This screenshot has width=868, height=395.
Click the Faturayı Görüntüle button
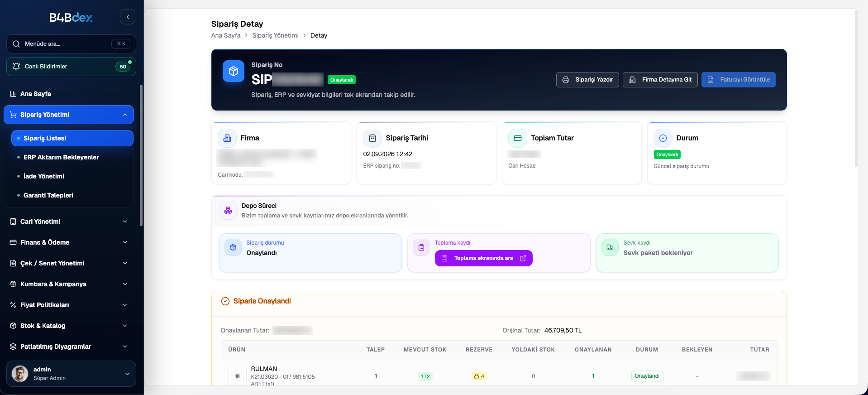739,80
